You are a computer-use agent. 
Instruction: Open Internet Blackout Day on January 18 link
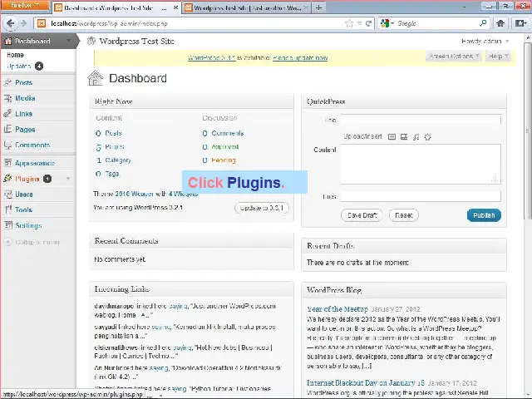(x=366, y=382)
